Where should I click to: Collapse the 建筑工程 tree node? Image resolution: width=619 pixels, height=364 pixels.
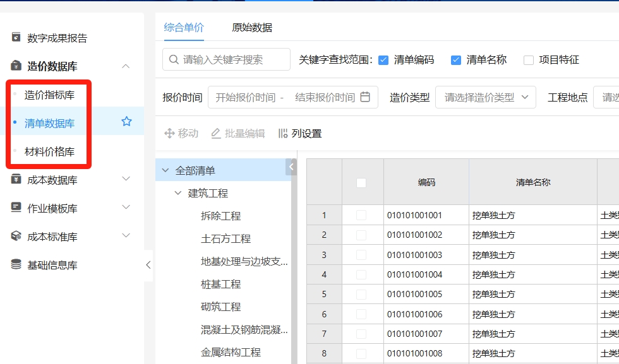[x=178, y=193]
